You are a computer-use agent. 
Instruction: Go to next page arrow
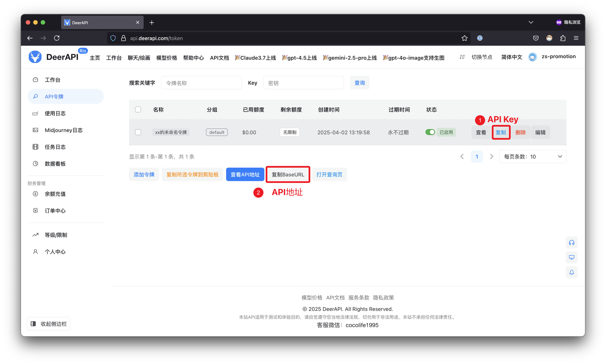[x=491, y=156]
